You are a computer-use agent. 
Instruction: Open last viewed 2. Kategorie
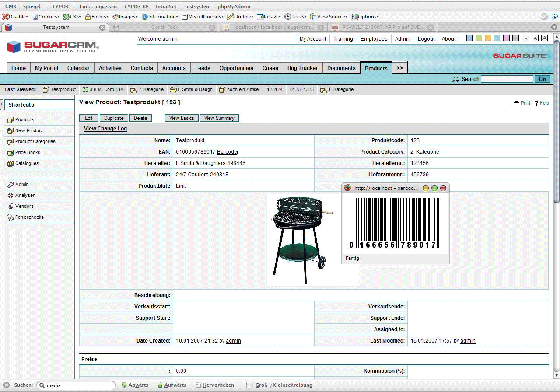tap(147, 89)
